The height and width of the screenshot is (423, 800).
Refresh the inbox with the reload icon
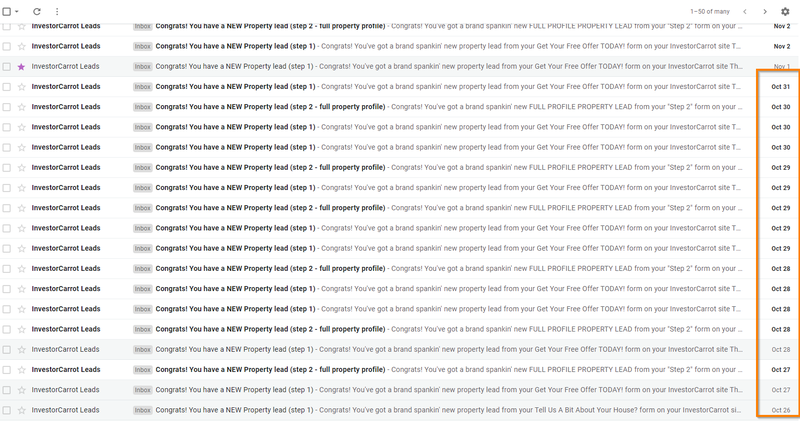click(x=37, y=11)
